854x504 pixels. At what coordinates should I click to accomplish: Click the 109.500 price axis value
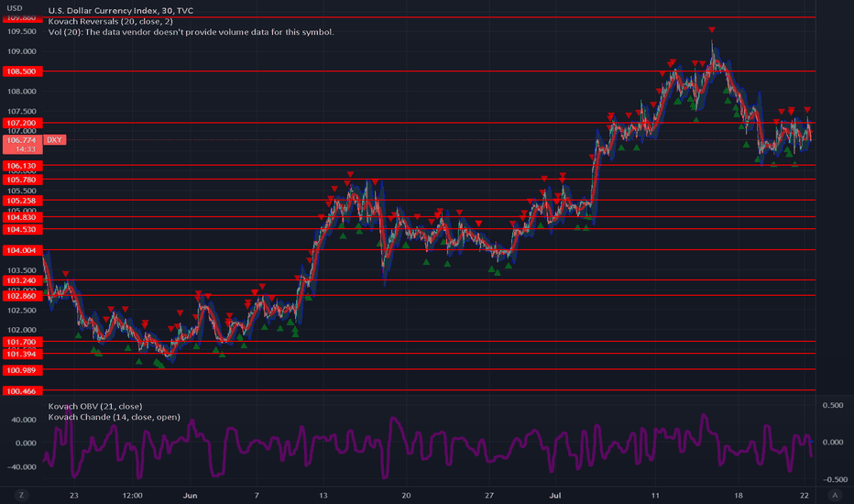22,31
